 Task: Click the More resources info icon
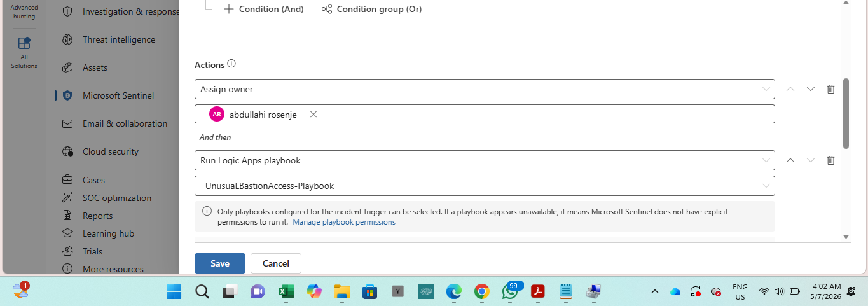tap(67, 269)
